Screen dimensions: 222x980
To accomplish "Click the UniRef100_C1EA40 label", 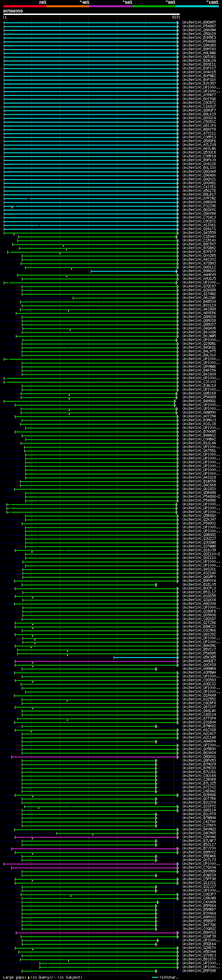I will 199,237.
